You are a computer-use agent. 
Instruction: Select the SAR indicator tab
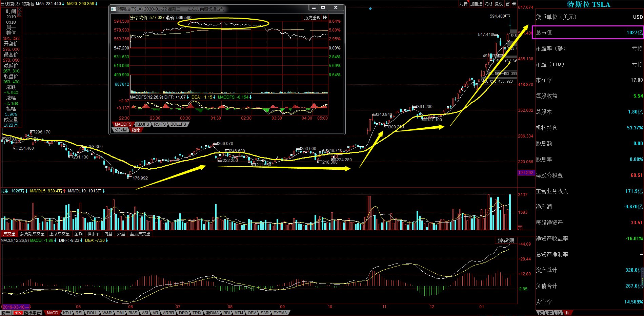click(265, 313)
